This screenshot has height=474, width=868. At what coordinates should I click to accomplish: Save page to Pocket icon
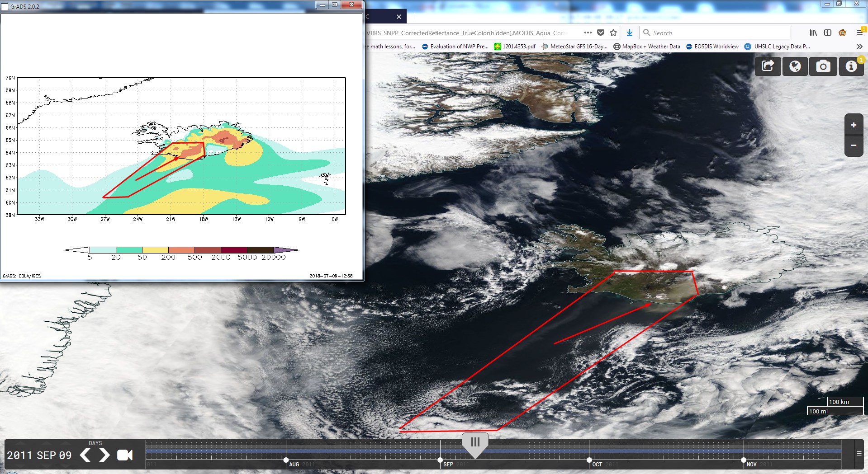tap(601, 33)
